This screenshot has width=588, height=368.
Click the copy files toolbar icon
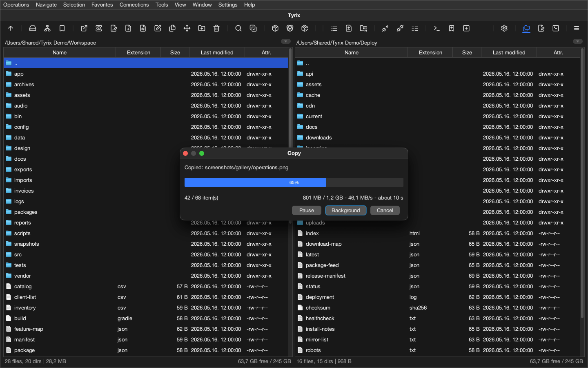(x=172, y=28)
